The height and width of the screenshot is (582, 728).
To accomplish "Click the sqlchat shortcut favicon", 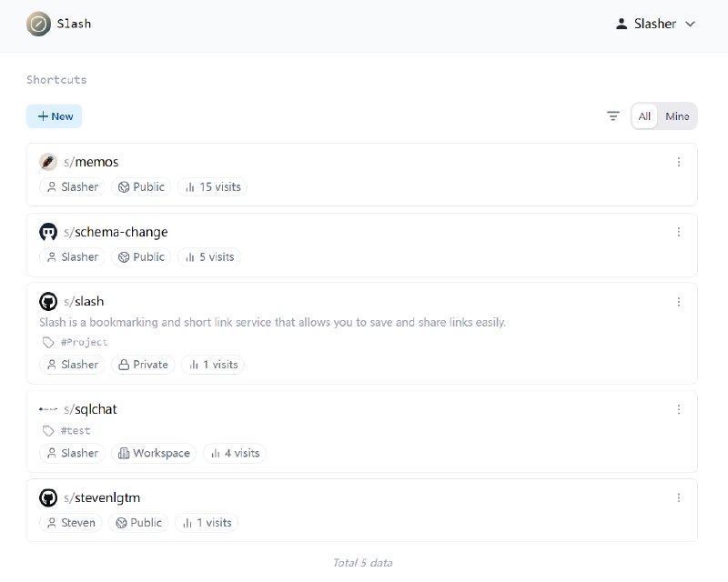I will coord(48,409).
